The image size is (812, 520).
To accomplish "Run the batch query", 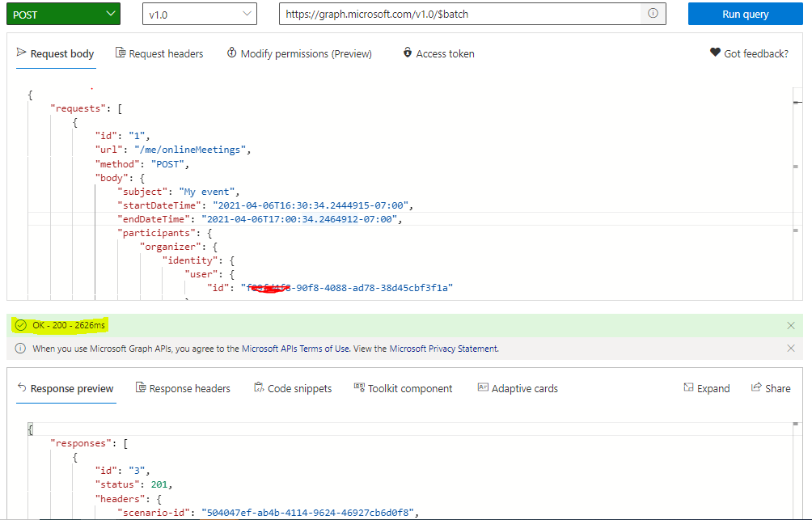I will [x=744, y=14].
